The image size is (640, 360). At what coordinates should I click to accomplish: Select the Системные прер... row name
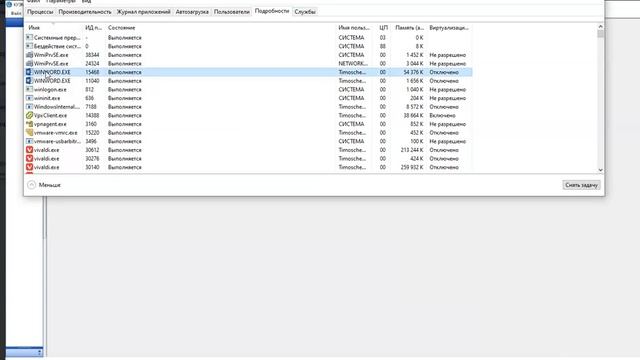57,38
